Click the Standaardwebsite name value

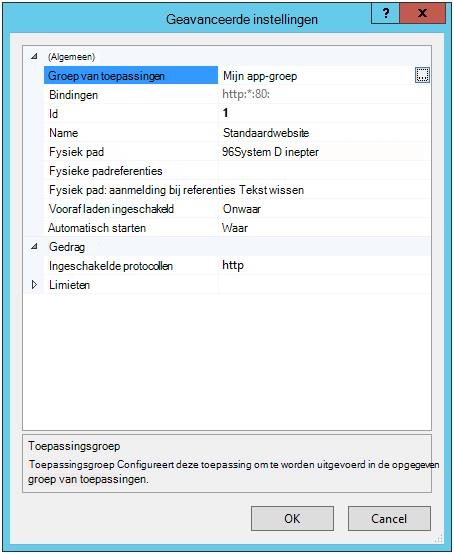(x=266, y=133)
